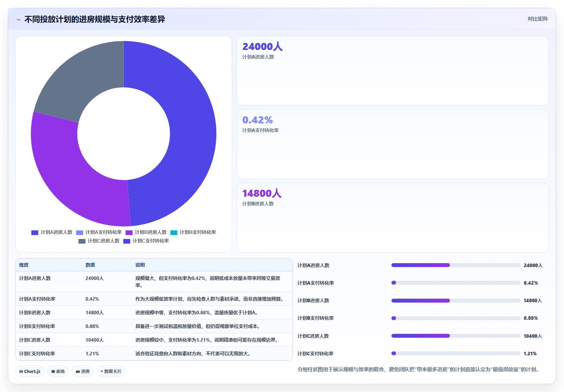
Task: Click progress value 0.88% on the right
Action: click(531, 318)
